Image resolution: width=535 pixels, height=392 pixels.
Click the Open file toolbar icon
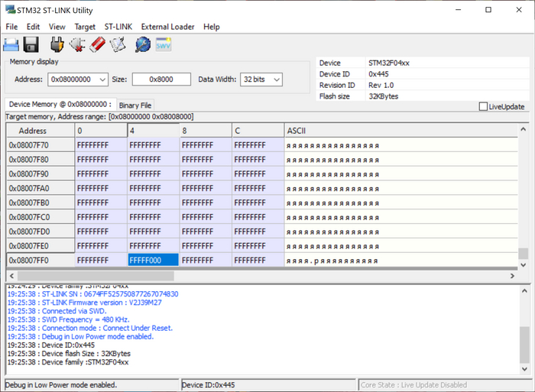coord(11,45)
